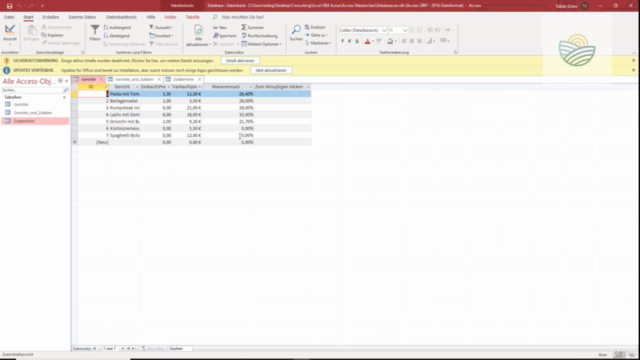
Task: Open Gerichte table in navigation pane
Action: point(21,104)
